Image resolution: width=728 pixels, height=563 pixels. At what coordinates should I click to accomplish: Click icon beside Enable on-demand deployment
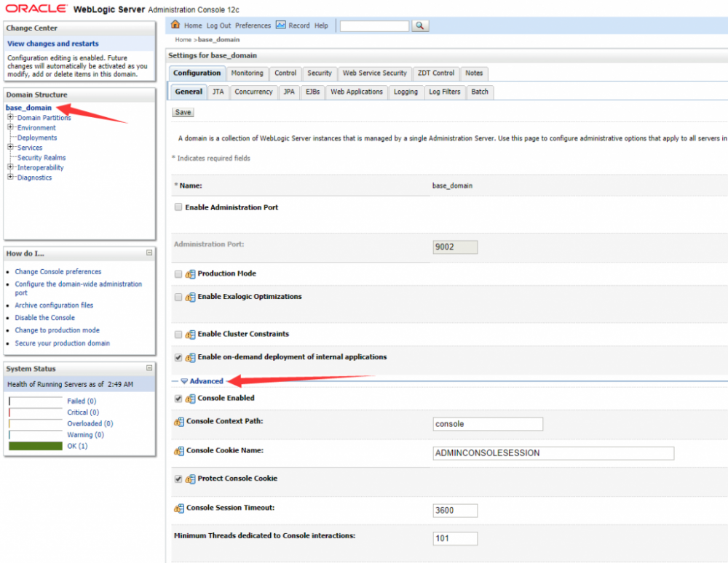point(190,357)
